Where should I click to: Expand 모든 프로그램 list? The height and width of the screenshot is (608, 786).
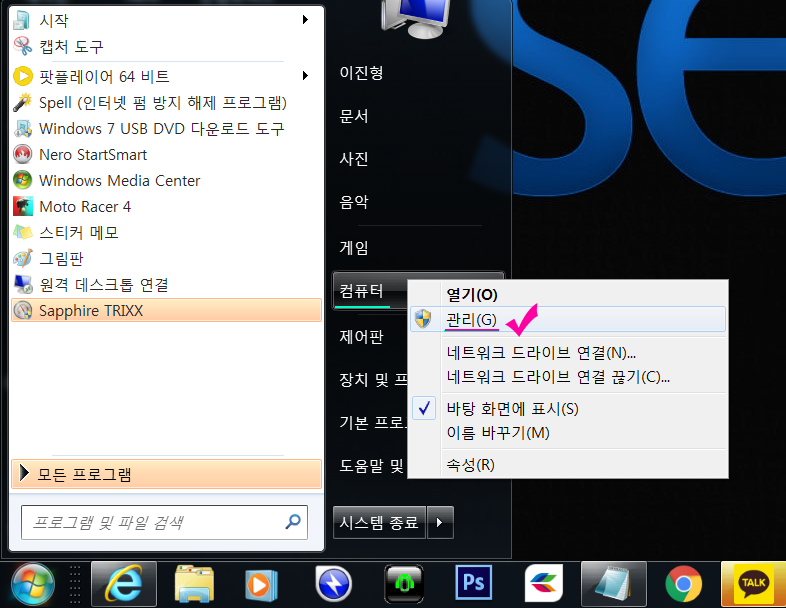coord(166,474)
